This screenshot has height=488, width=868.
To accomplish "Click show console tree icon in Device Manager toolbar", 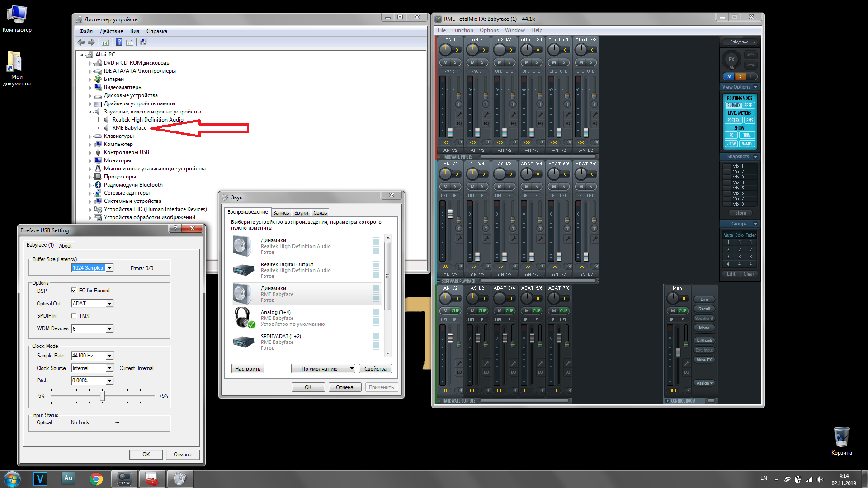I will [105, 42].
